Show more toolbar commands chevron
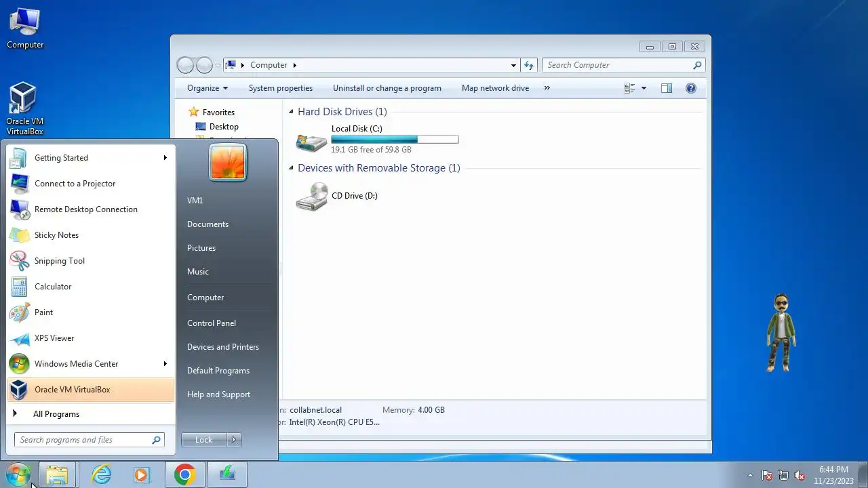Screen dimensions: 868x488 [547, 88]
